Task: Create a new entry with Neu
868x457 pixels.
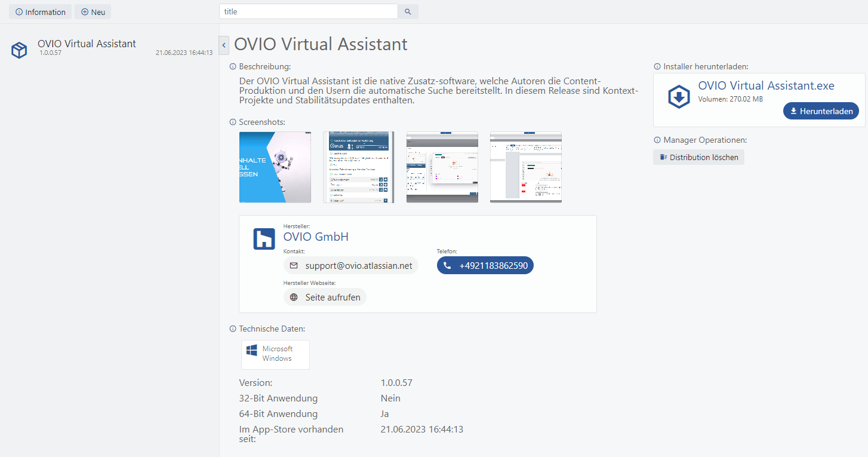Action: tap(93, 12)
